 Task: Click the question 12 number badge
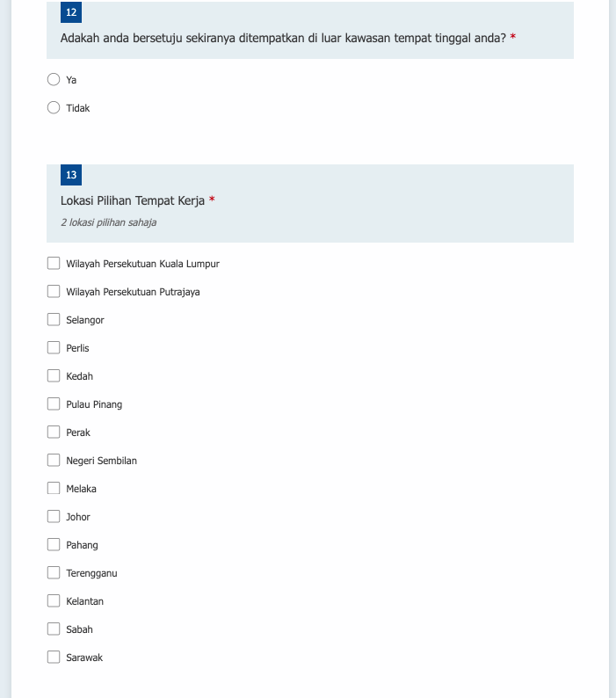click(71, 12)
